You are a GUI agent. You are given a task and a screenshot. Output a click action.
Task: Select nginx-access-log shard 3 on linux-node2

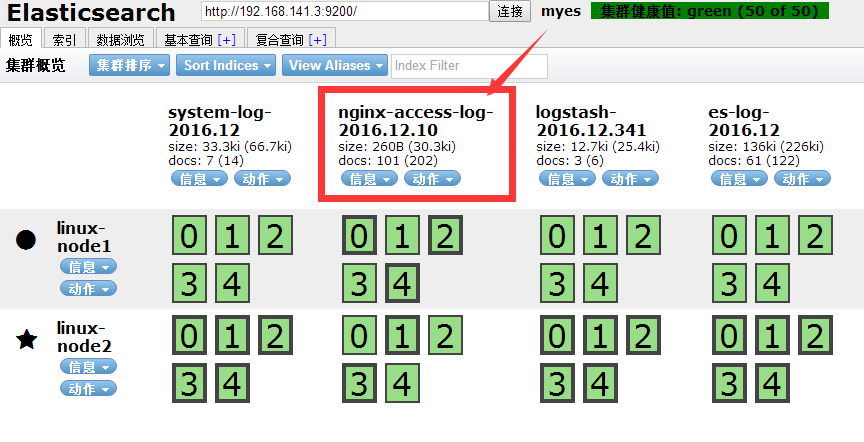coord(359,383)
